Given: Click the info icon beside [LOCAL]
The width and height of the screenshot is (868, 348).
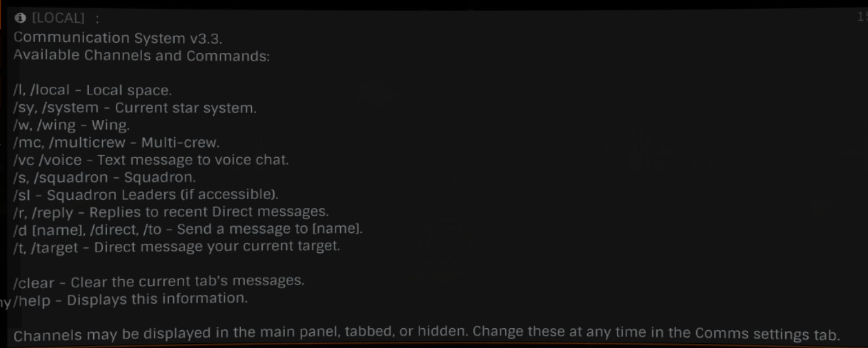Looking at the screenshot, I should [x=19, y=19].
